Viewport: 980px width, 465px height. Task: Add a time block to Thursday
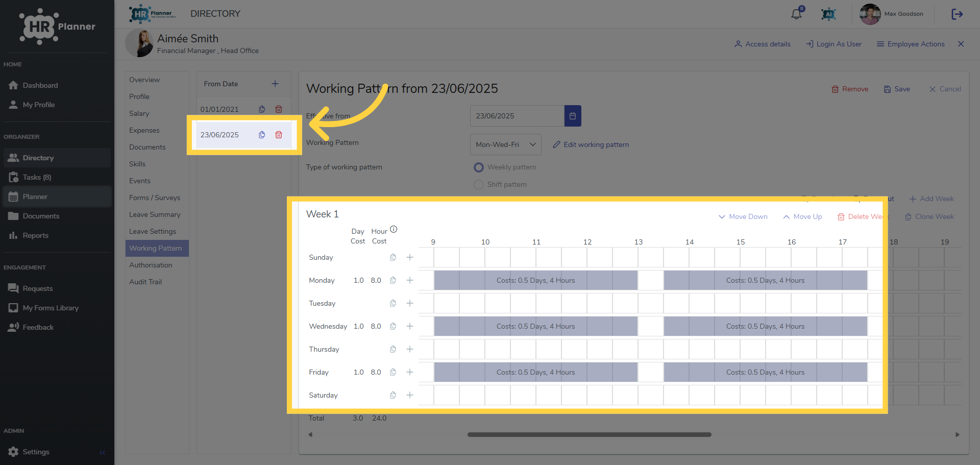click(x=410, y=349)
